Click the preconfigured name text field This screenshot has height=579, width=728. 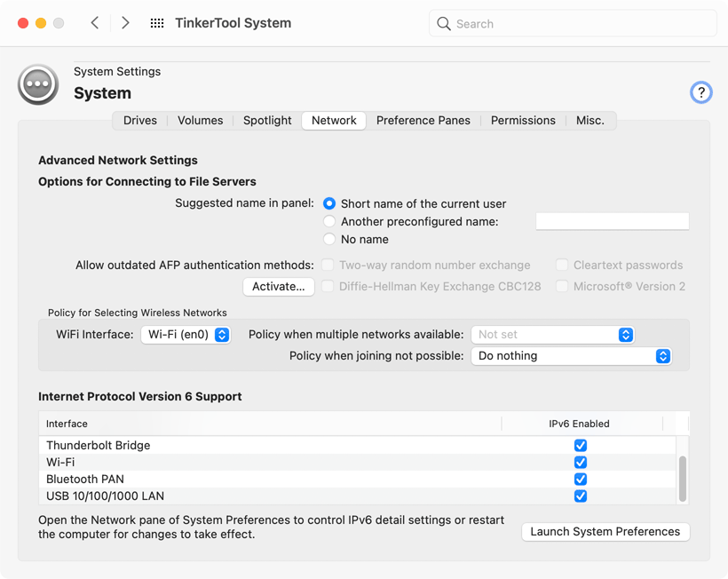(612, 221)
